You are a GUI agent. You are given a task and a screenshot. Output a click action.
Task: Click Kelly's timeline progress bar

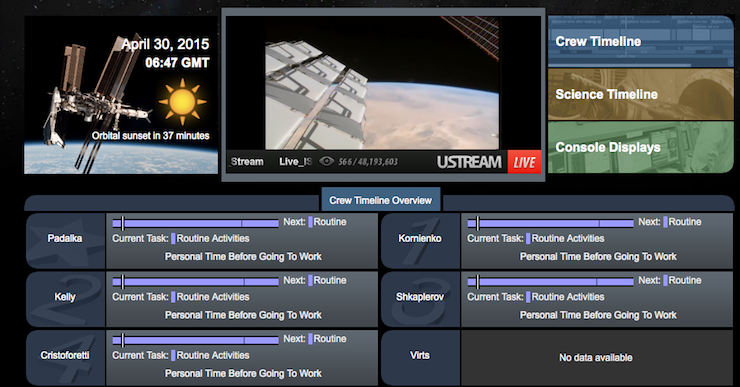coord(195,282)
